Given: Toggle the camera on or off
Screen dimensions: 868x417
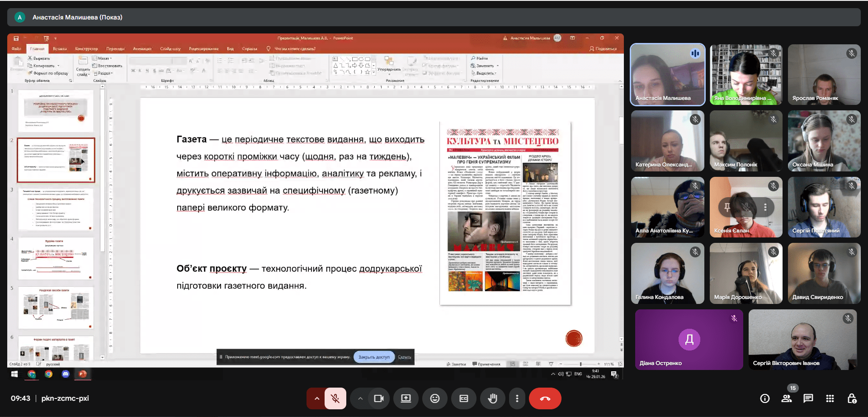Looking at the screenshot, I should pyautogui.click(x=379, y=398).
